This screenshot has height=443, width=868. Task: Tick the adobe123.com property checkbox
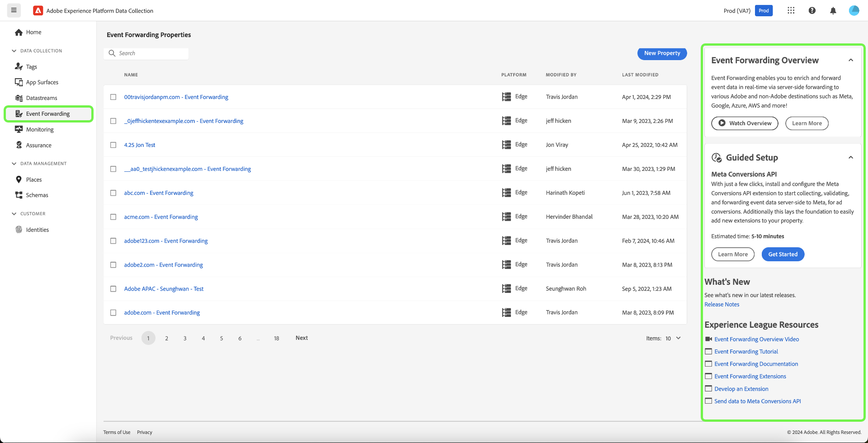pyautogui.click(x=113, y=241)
